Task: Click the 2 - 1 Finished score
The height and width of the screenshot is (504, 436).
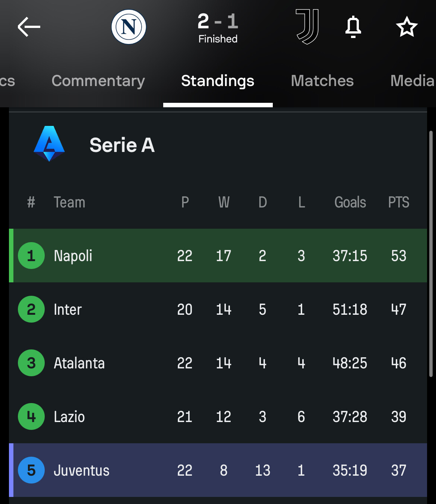Action: (x=218, y=28)
